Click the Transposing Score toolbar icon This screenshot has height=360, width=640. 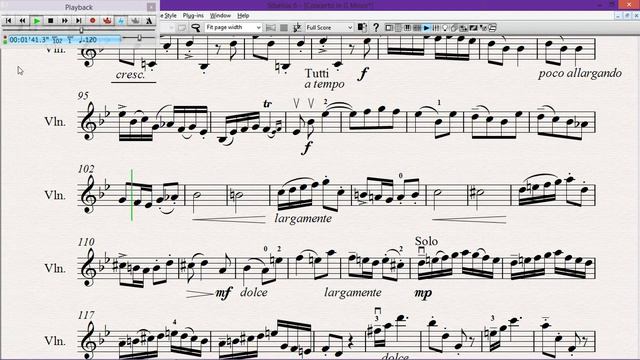tap(297, 28)
